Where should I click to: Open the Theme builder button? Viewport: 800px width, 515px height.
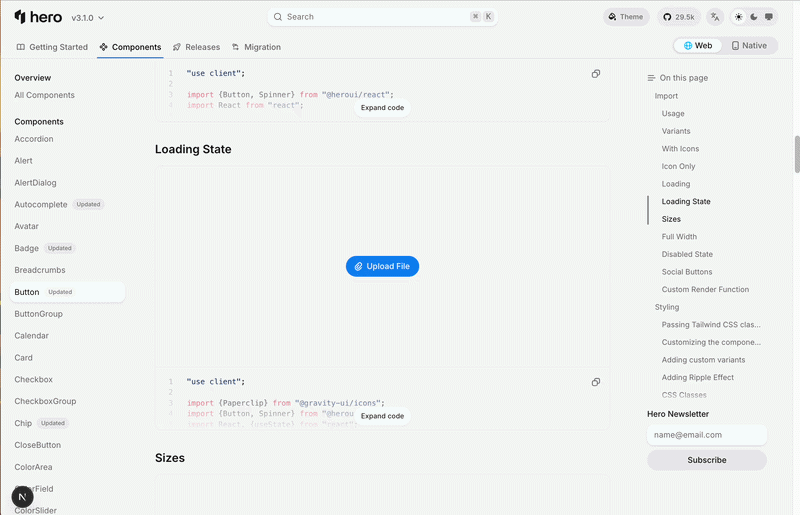click(x=626, y=17)
